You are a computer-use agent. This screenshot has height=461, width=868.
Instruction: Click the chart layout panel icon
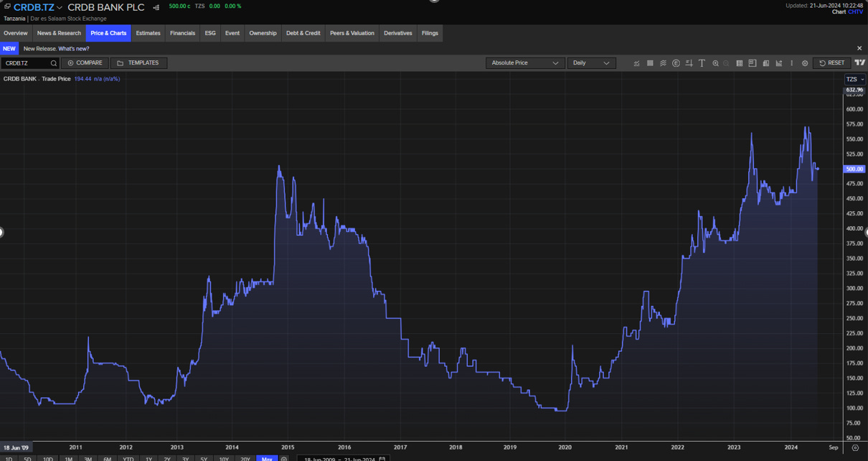(x=753, y=63)
